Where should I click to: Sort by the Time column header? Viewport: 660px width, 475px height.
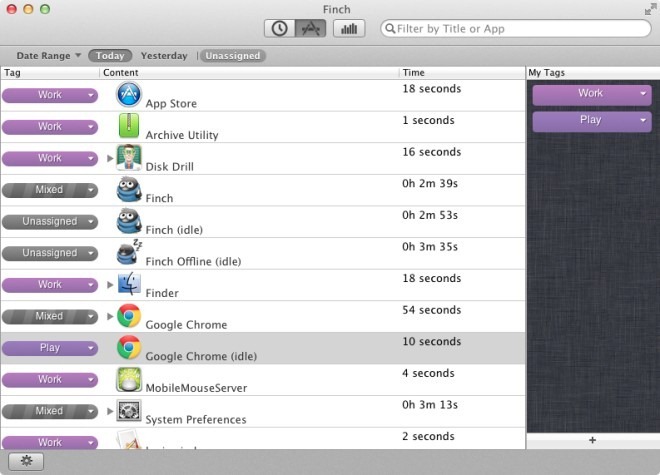462,72
